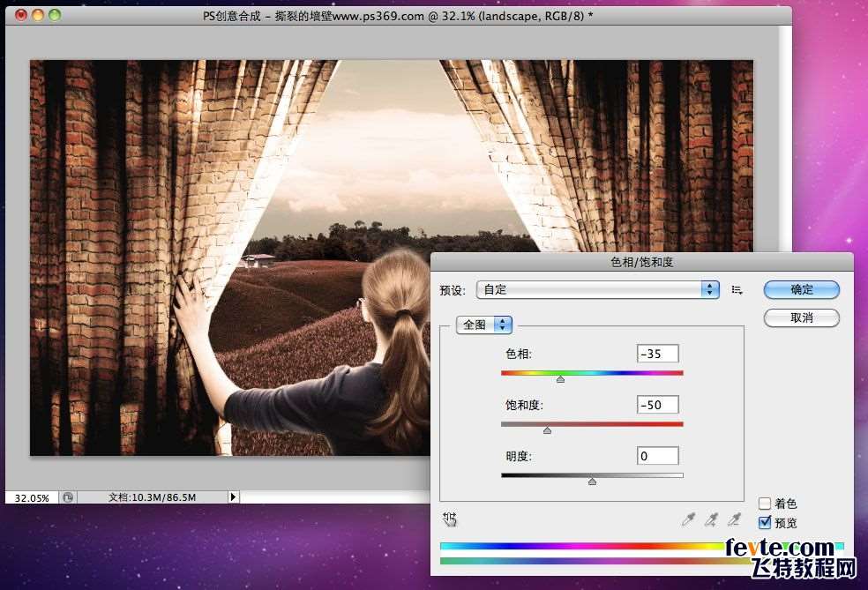
Task: Click the 饱和度 saturation slider handle
Action: coord(547,430)
